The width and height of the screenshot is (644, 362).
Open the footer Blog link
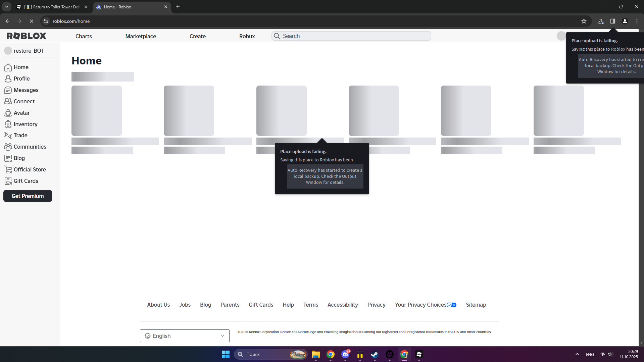pos(205,305)
